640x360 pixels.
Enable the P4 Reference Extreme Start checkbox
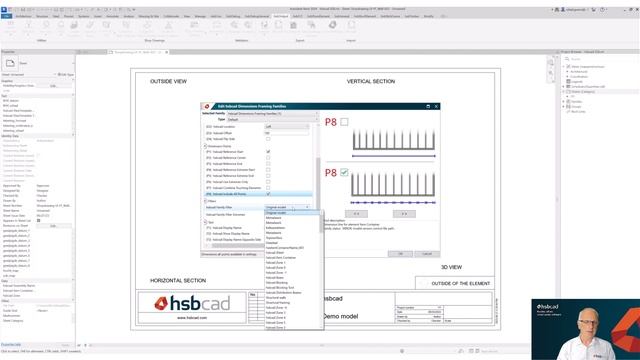(268, 170)
